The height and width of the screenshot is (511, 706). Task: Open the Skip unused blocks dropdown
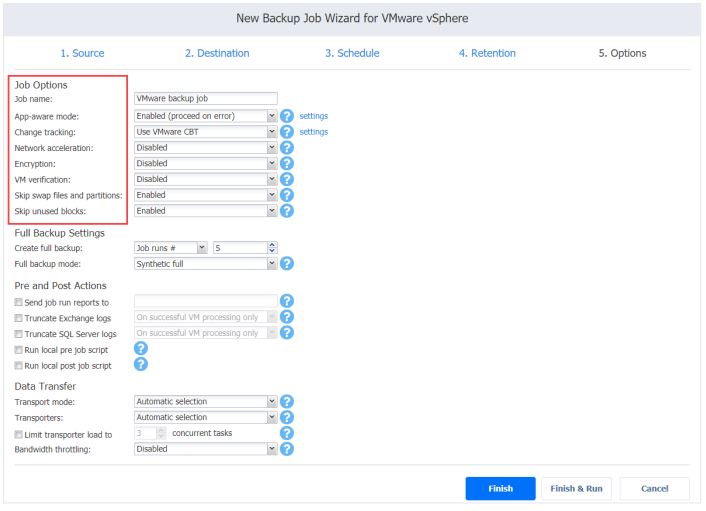pos(205,211)
